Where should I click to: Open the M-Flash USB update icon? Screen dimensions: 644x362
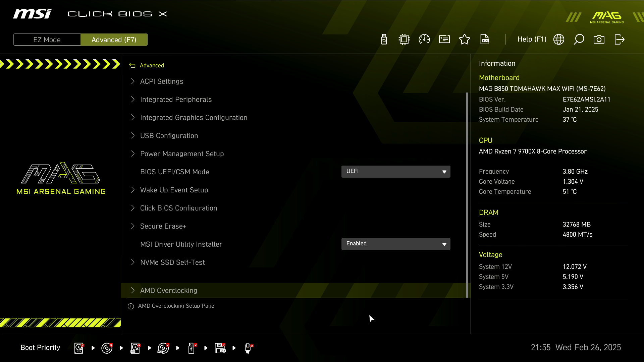384,40
